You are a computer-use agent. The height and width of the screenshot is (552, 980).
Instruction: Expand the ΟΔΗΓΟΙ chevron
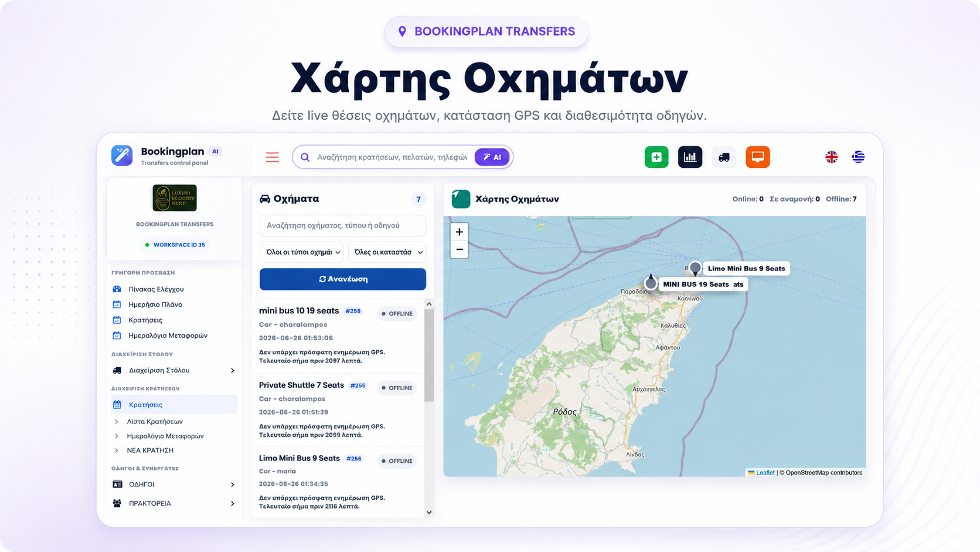coord(232,485)
